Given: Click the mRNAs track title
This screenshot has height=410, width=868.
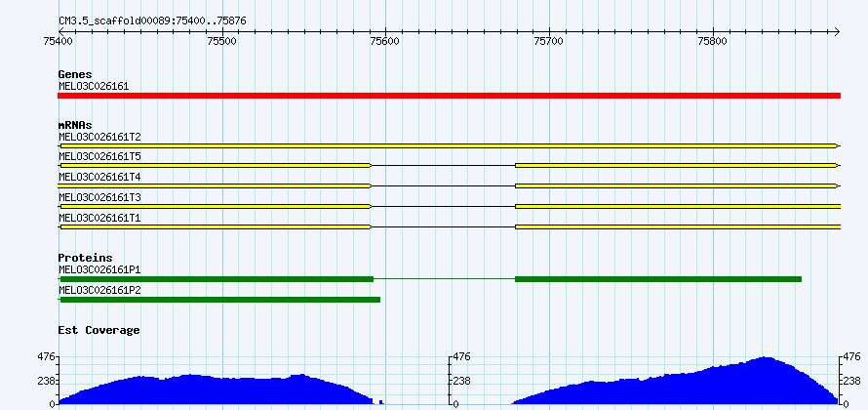Looking at the screenshot, I should (x=75, y=126).
